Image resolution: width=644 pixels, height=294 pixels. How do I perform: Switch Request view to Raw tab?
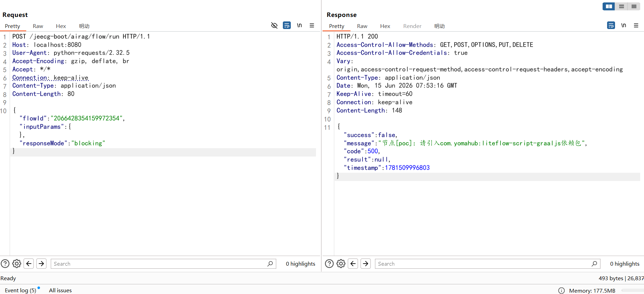(38, 26)
